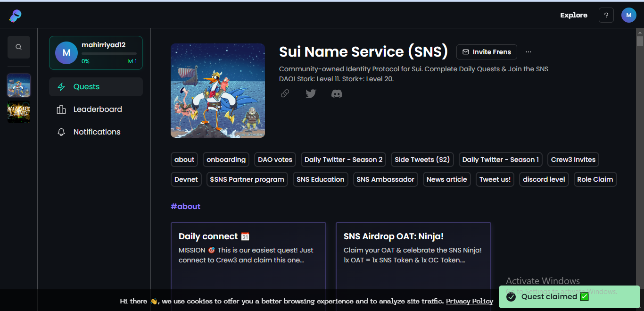Image resolution: width=644 pixels, height=311 pixels.
Task: Click the Quests lightning bolt icon
Action: tap(61, 87)
